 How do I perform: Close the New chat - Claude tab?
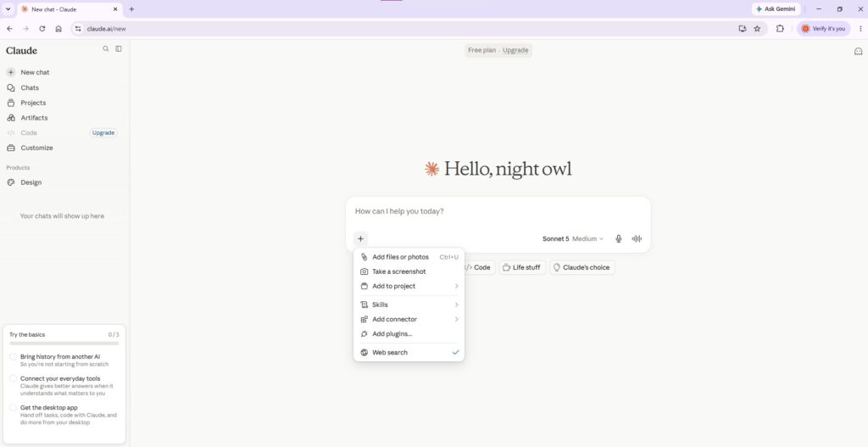(x=117, y=8)
